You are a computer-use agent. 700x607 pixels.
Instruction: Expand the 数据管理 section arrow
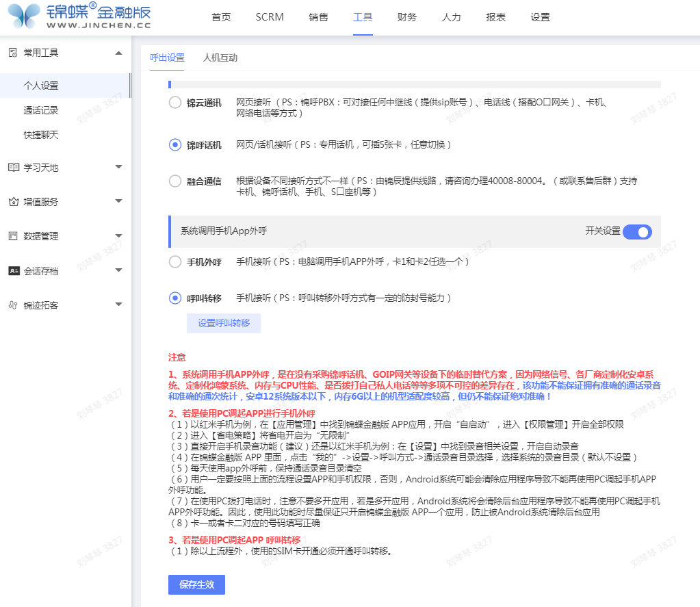(x=118, y=235)
